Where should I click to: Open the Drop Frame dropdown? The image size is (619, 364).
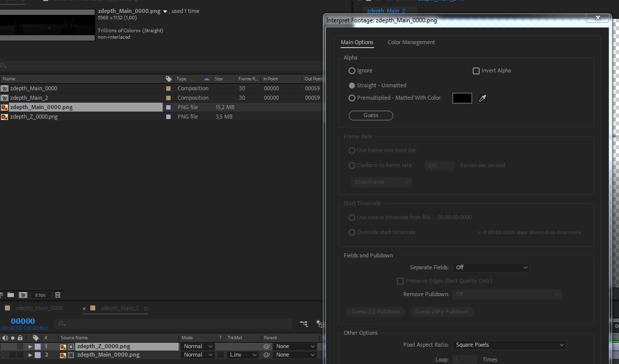[381, 182]
